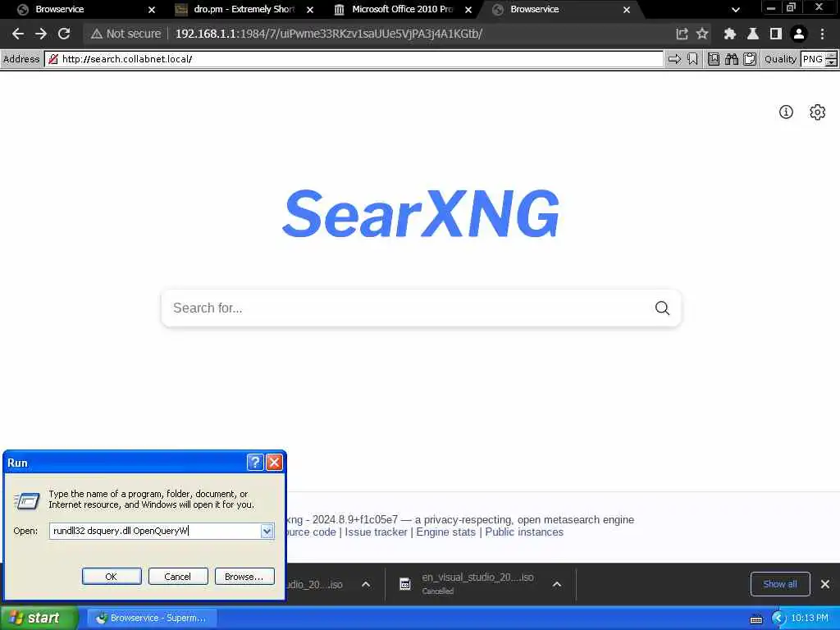This screenshot has height=630, width=840.
Task: Open the Engine stats link
Action: pos(445,532)
